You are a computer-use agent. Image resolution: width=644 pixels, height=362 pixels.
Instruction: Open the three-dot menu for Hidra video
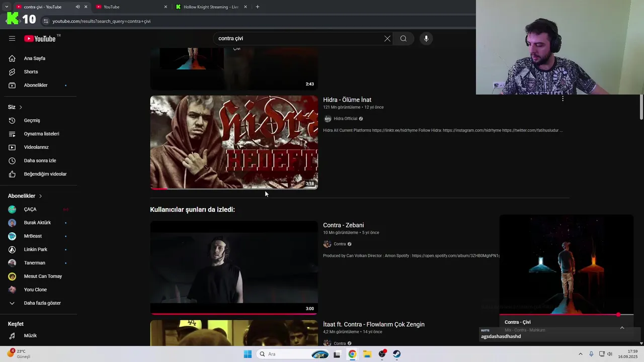coord(562,99)
